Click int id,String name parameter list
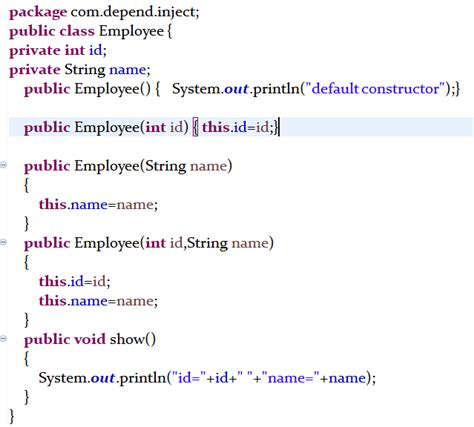The width and height of the screenshot is (474, 427). pos(207,243)
